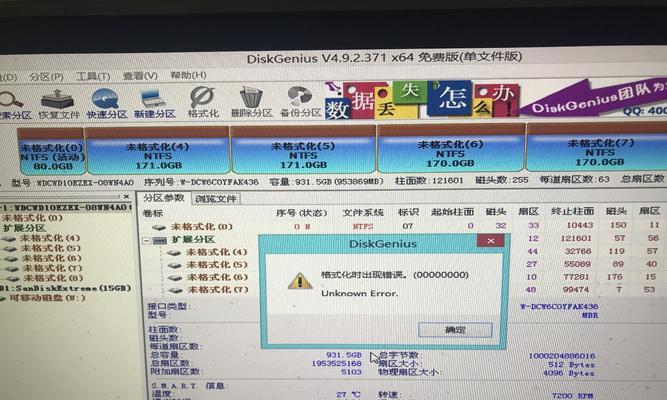Open the 分区(P) menu

pyautogui.click(x=46, y=77)
